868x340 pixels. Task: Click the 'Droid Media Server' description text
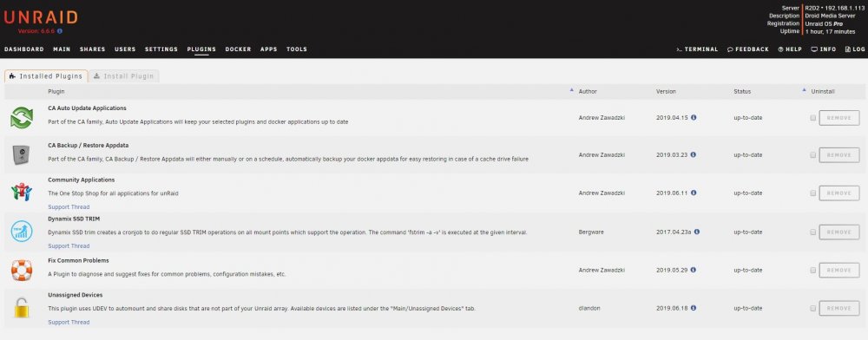coord(830,16)
